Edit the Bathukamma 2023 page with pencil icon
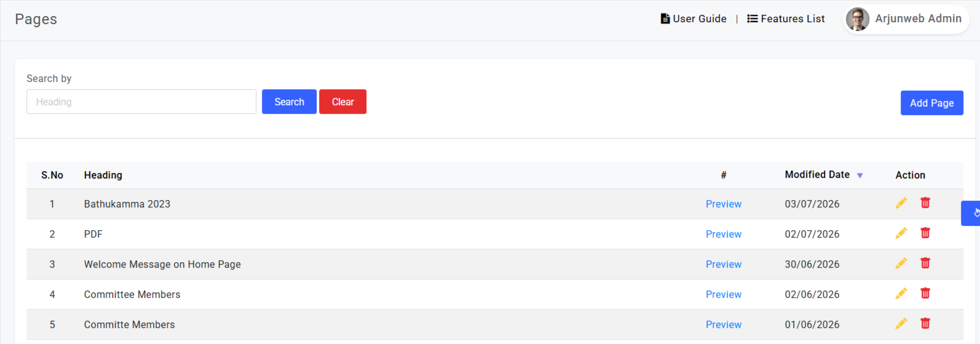980x344 pixels. [901, 203]
